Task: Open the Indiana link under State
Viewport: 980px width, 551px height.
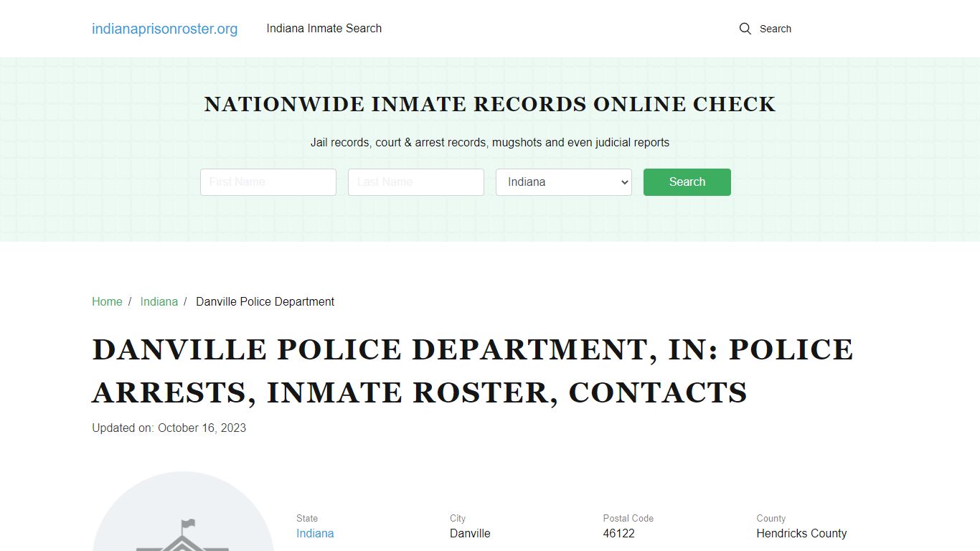Action: [x=315, y=533]
